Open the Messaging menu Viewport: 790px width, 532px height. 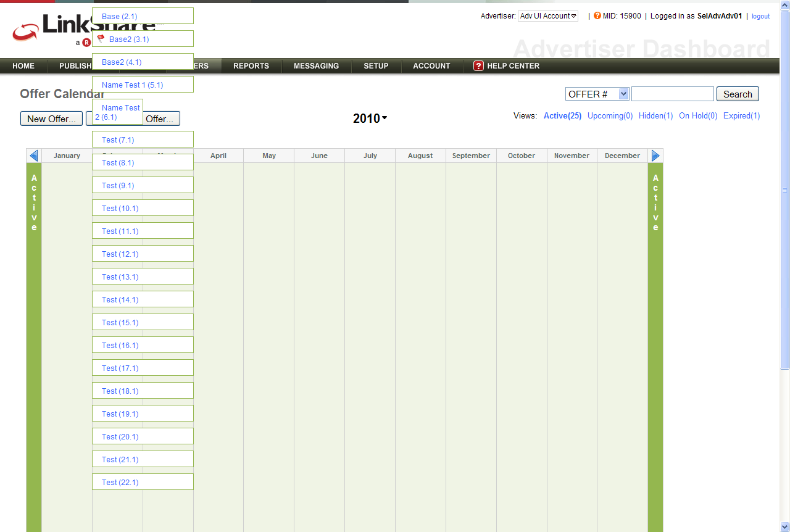pyautogui.click(x=316, y=66)
